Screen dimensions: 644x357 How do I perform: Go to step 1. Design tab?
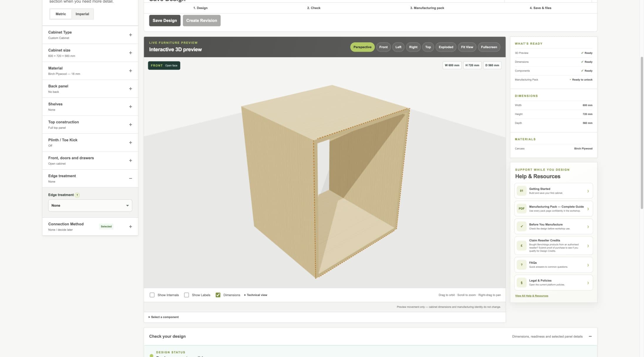pos(200,8)
